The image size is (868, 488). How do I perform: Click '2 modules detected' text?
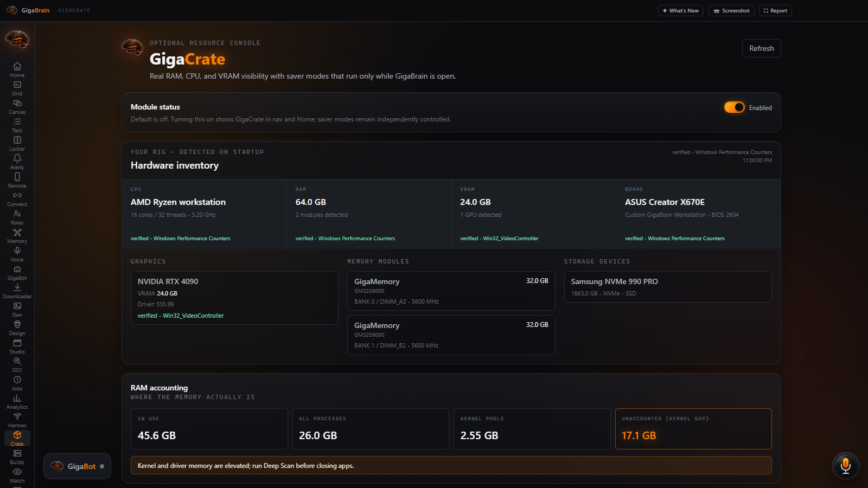tap(321, 215)
